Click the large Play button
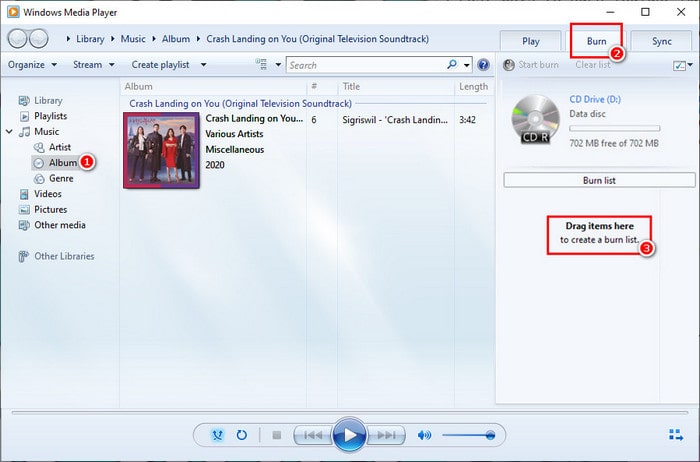This screenshot has width=700, height=462. (x=349, y=434)
